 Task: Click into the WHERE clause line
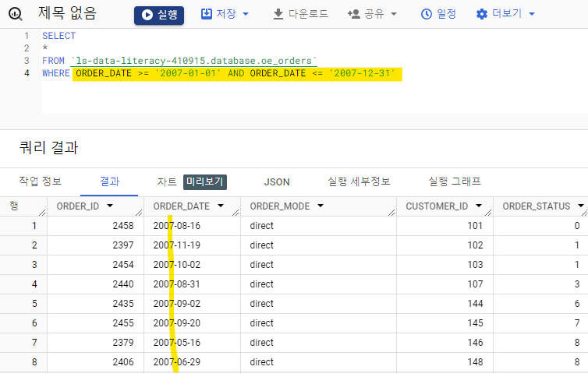[218, 73]
